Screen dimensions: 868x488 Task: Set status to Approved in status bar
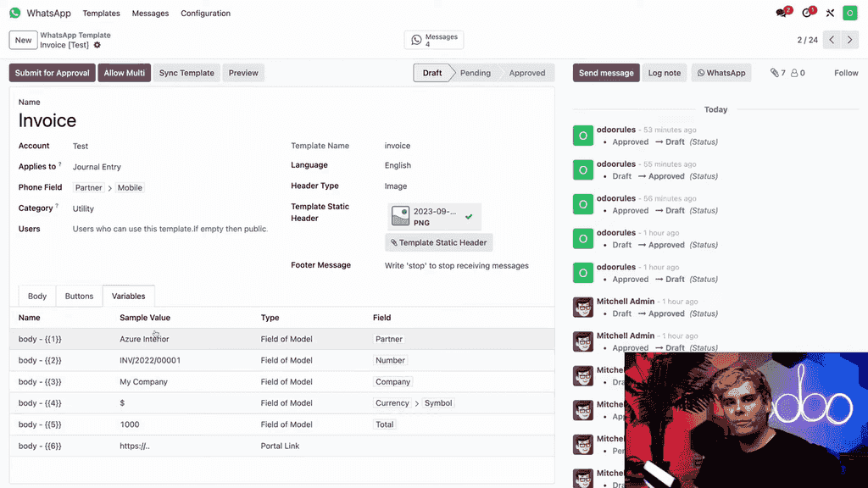click(x=526, y=73)
